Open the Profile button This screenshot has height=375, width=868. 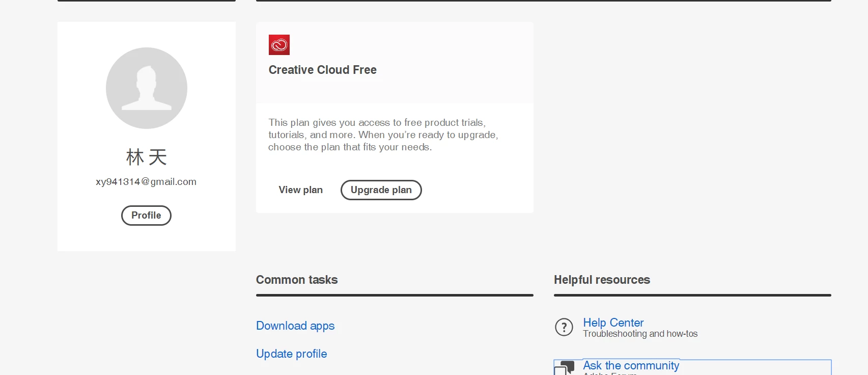point(146,216)
